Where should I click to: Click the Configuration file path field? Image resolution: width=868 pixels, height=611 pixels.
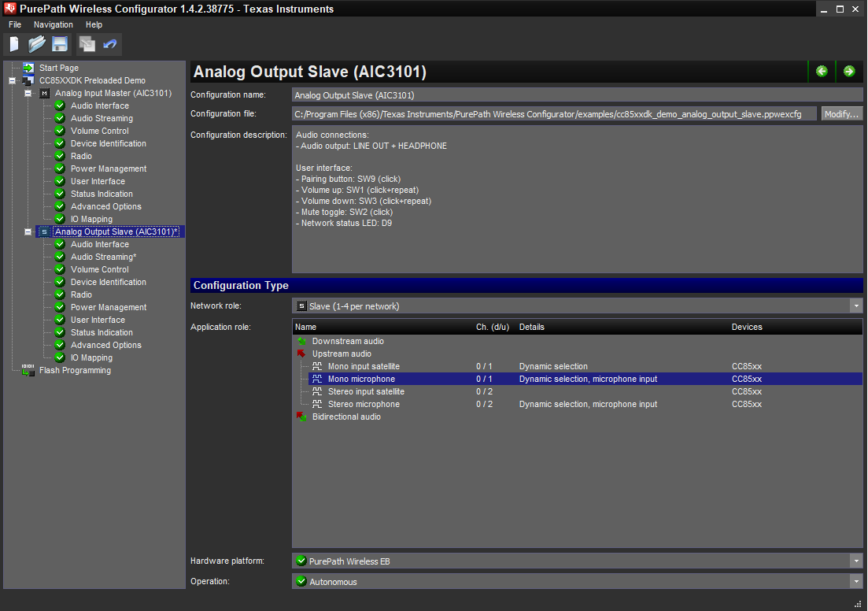coord(554,113)
